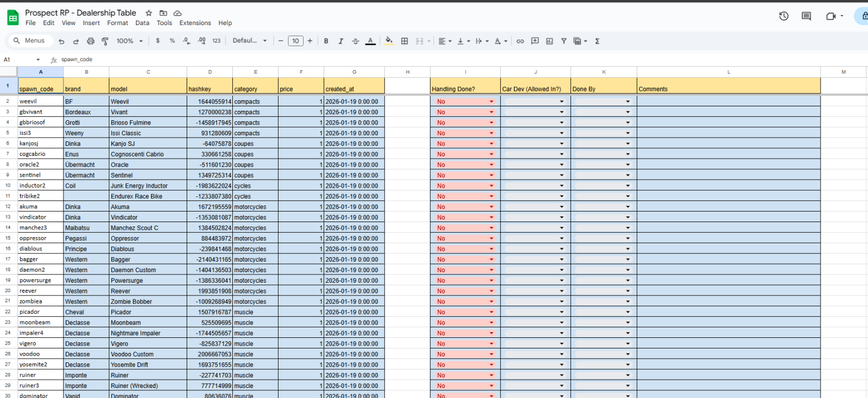Open the fill color picker

(389, 41)
